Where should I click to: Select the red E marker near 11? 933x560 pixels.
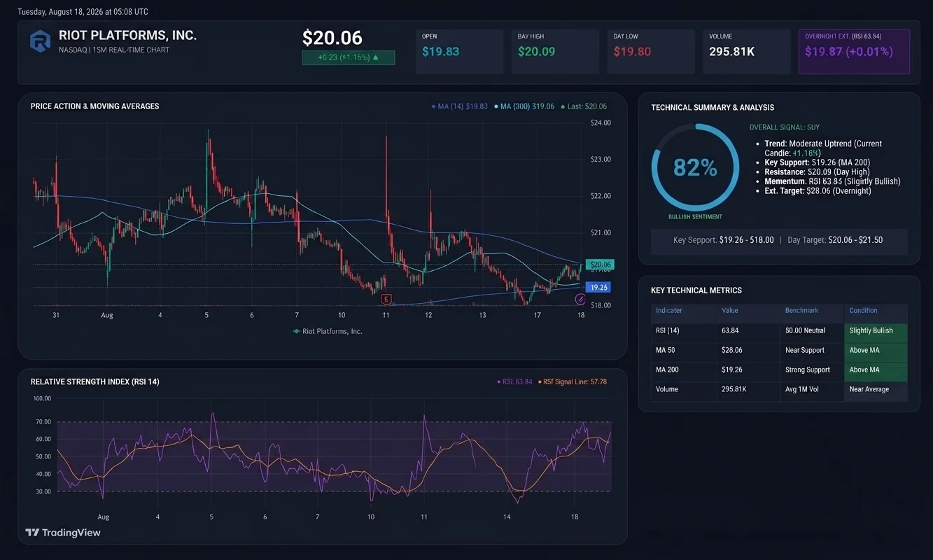386,300
